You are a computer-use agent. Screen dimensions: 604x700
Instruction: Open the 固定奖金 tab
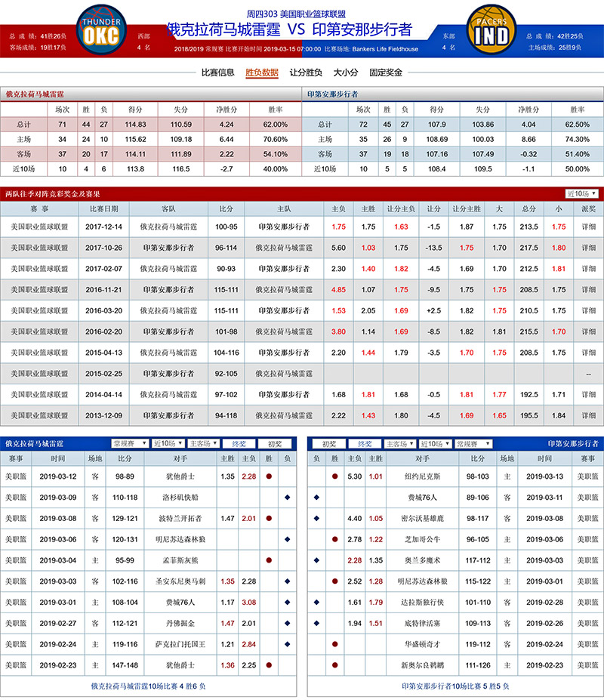point(386,72)
